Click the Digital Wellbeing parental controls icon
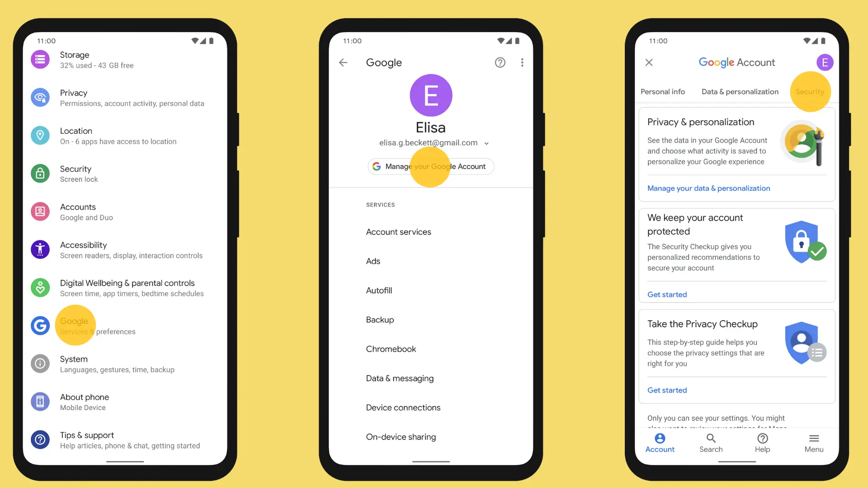The height and width of the screenshot is (488, 868). (x=40, y=287)
